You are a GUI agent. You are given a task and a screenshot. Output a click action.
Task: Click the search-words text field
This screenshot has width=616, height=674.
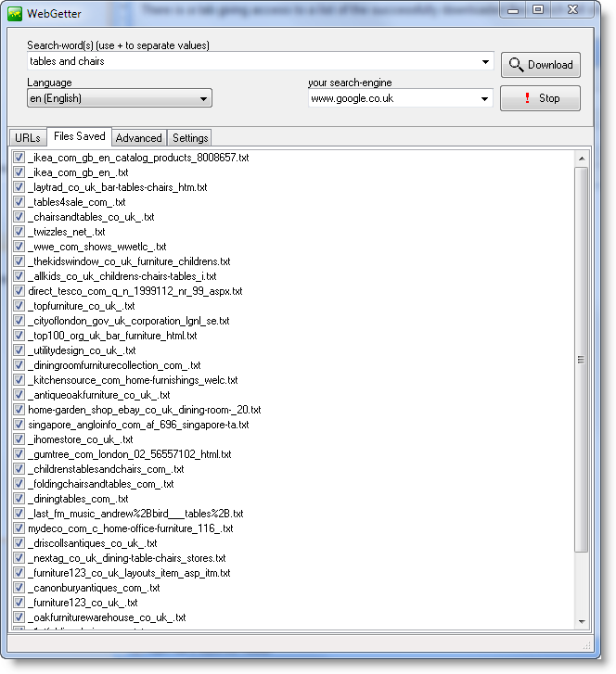pyautogui.click(x=250, y=62)
